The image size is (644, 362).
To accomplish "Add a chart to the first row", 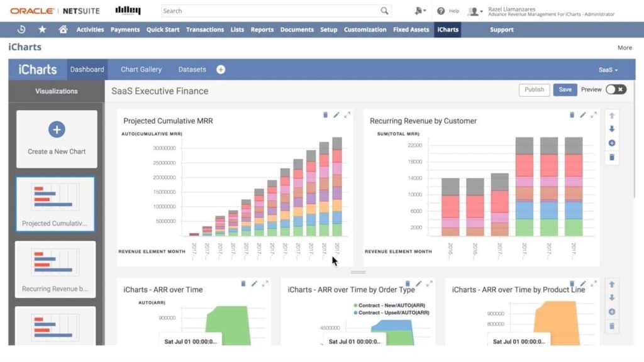I will (x=612, y=143).
